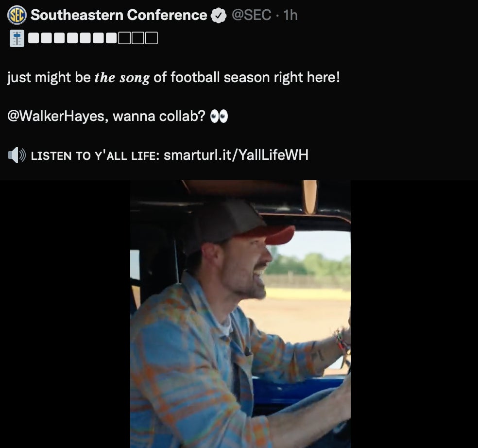Viewport: 478px width, 448px height.
Task: Open the 1h tweet timestamp
Action: point(290,15)
